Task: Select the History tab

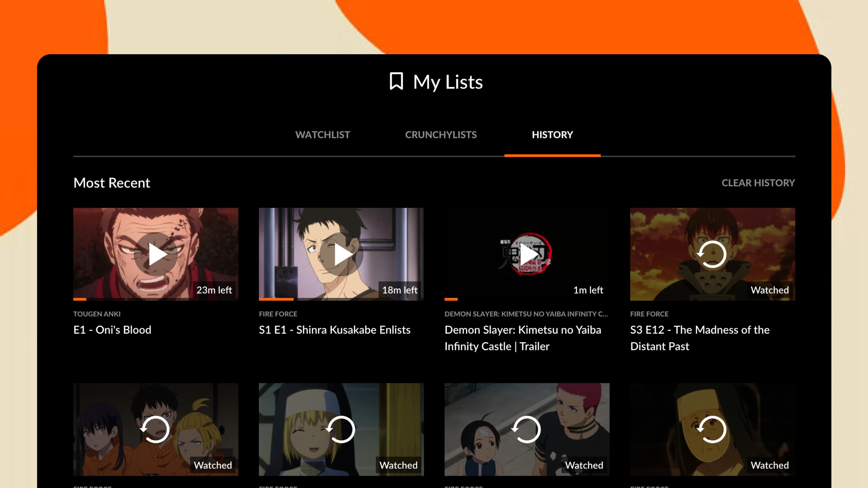Action: pos(552,135)
